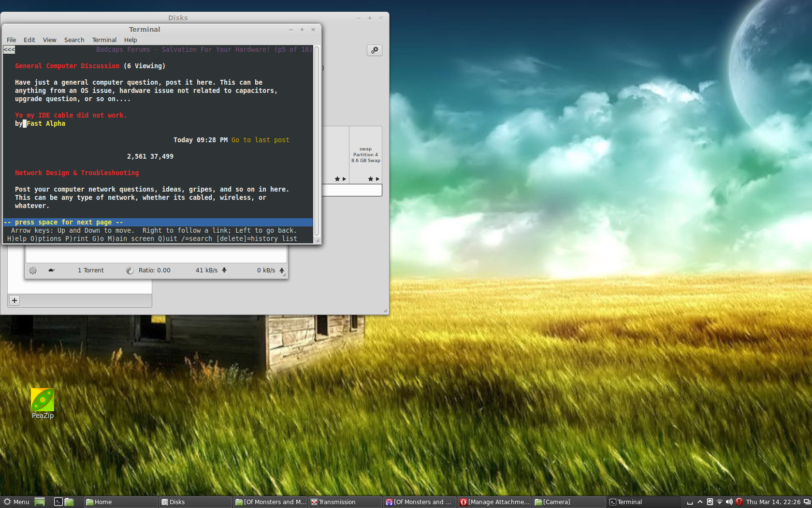Click the play arrow on the partition left of swap

coord(344,179)
